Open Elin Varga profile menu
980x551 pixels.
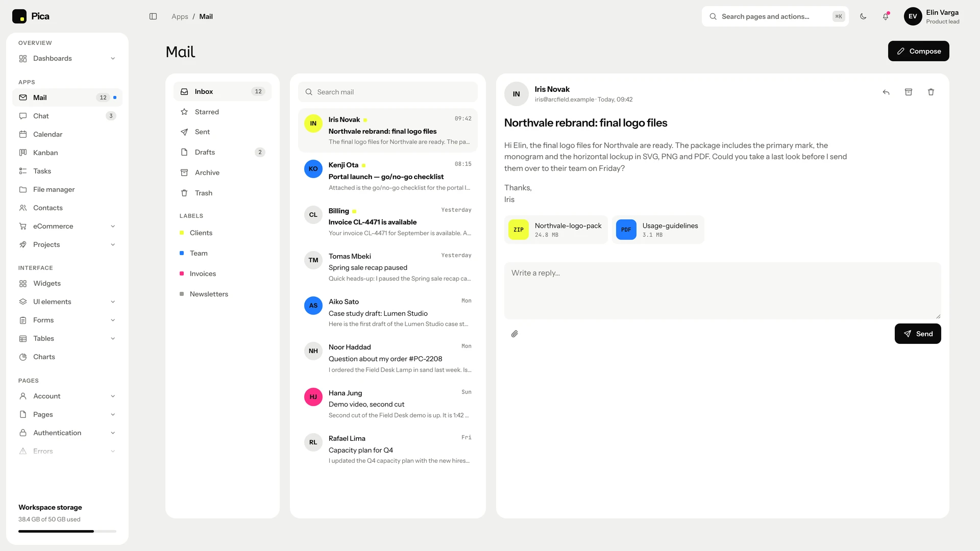point(932,16)
